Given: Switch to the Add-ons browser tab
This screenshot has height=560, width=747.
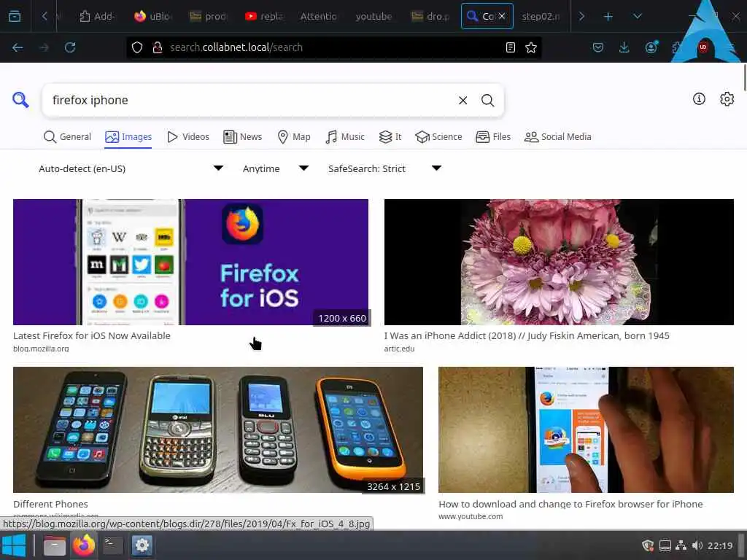Looking at the screenshot, I should [x=97, y=17].
